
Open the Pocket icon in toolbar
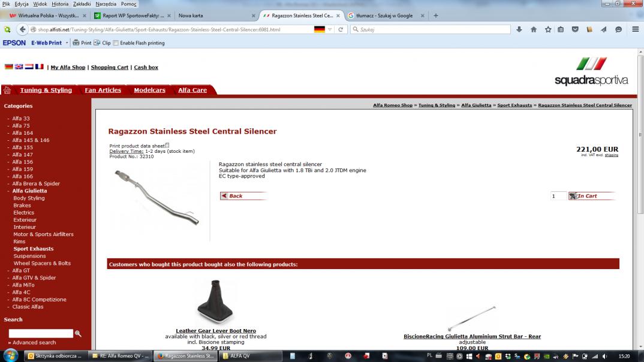(575, 29)
